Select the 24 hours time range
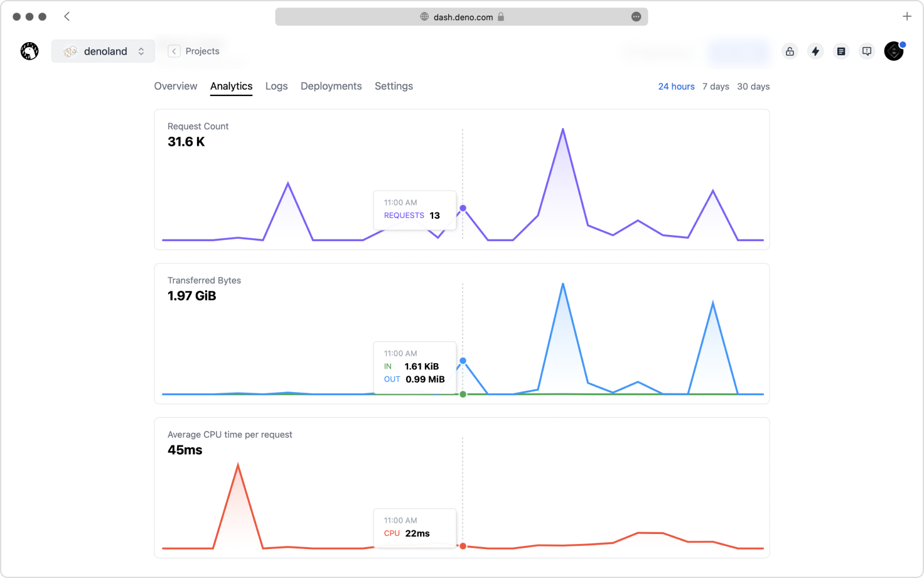Viewport: 924px width, 578px height. [677, 86]
